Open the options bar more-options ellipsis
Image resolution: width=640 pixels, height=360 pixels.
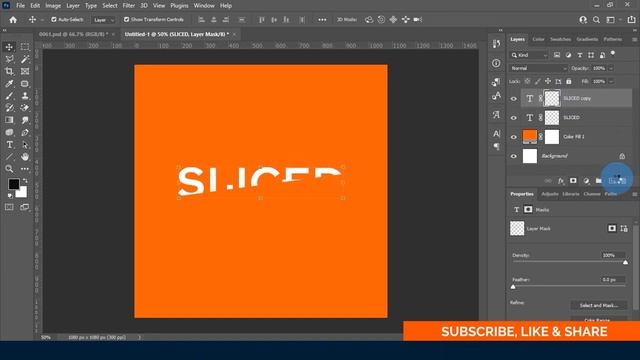coord(322,20)
